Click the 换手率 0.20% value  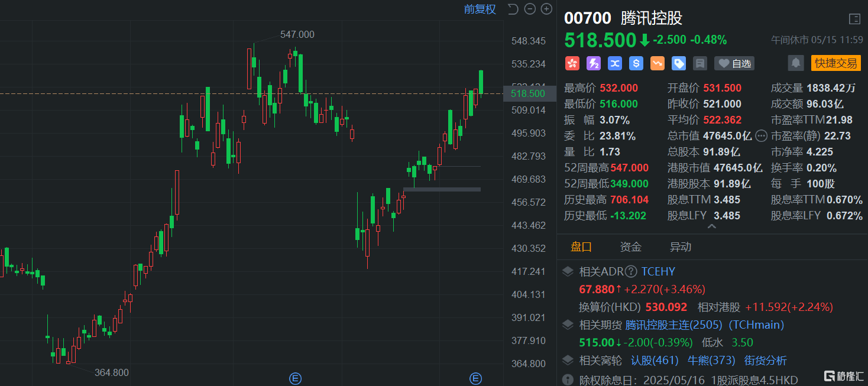[x=821, y=168]
